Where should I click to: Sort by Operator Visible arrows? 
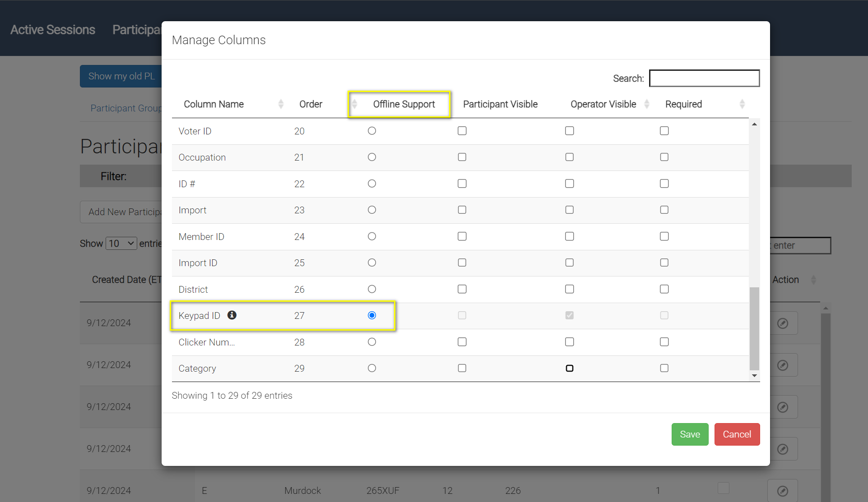[x=646, y=104]
